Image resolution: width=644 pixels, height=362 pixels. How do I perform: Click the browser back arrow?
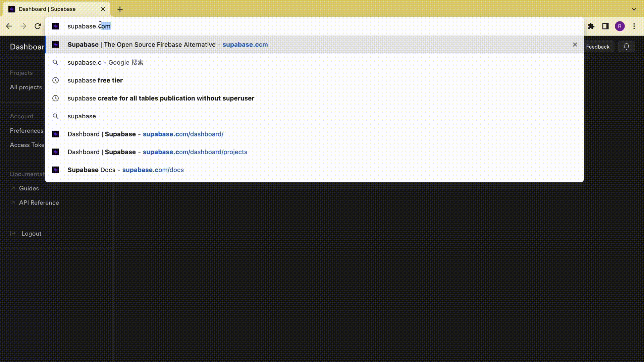click(x=9, y=26)
